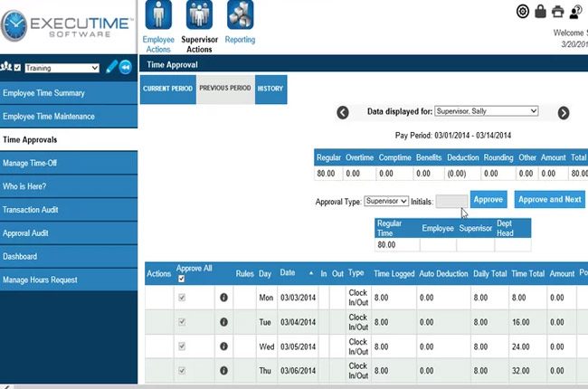This screenshot has height=389, width=588.
Task: Click the padlock icon
Action: pos(540,12)
